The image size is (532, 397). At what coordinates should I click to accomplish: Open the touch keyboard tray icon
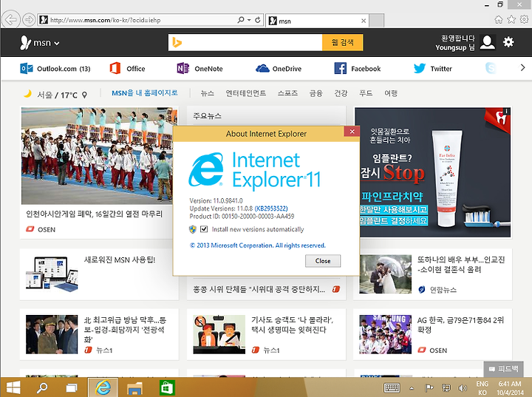tap(392, 387)
